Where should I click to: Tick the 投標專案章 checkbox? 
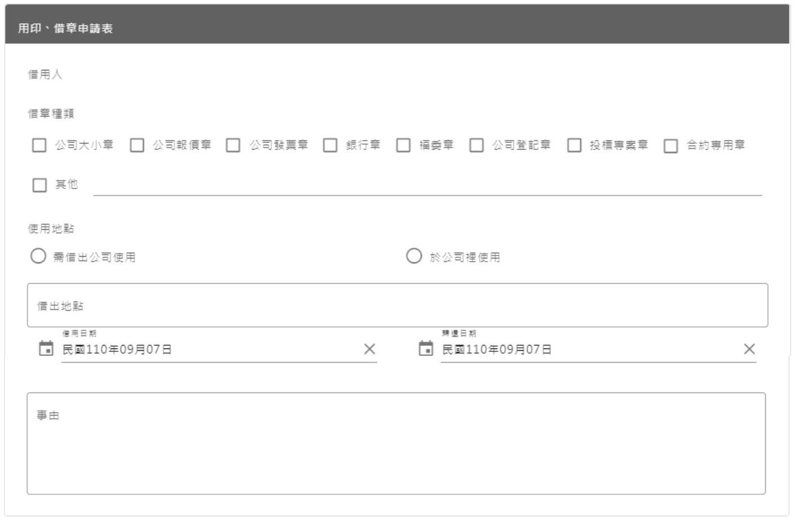(574, 145)
